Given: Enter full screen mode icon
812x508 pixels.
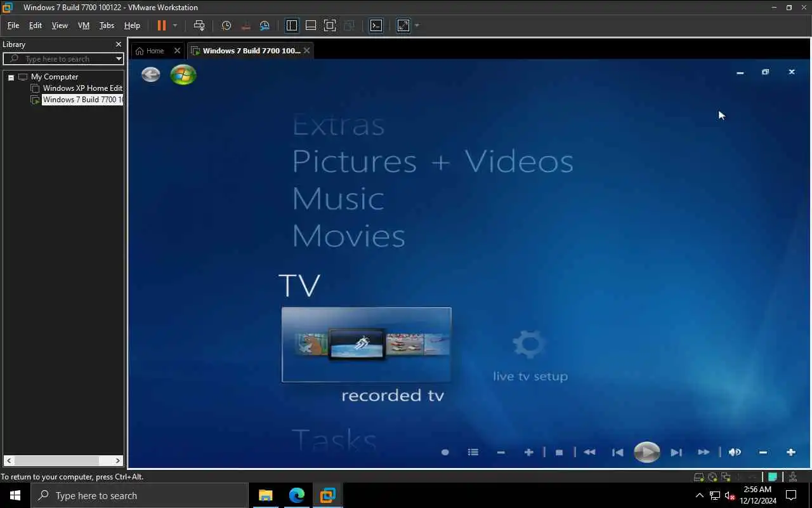Looking at the screenshot, I should pos(330,25).
